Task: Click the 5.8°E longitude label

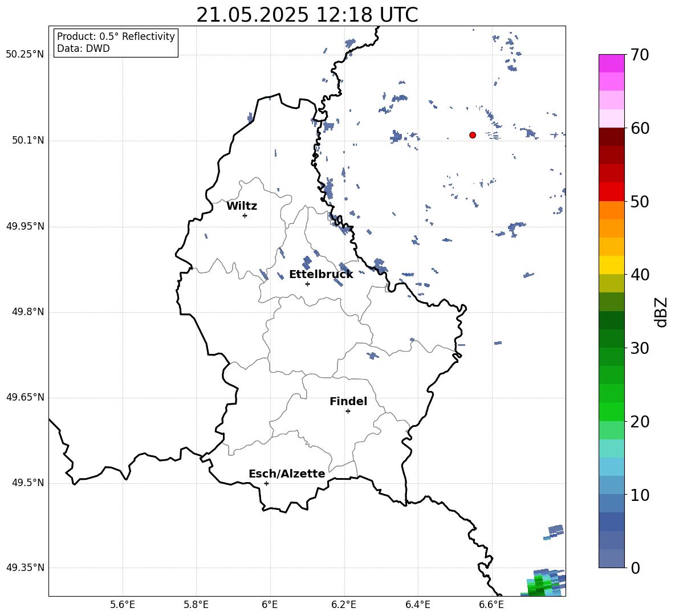Action: 196,605
